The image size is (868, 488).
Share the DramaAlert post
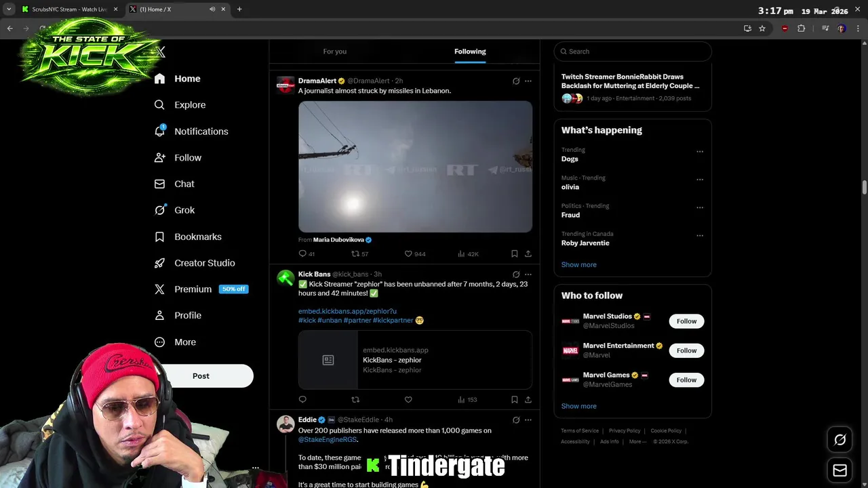click(x=528, y=253)
